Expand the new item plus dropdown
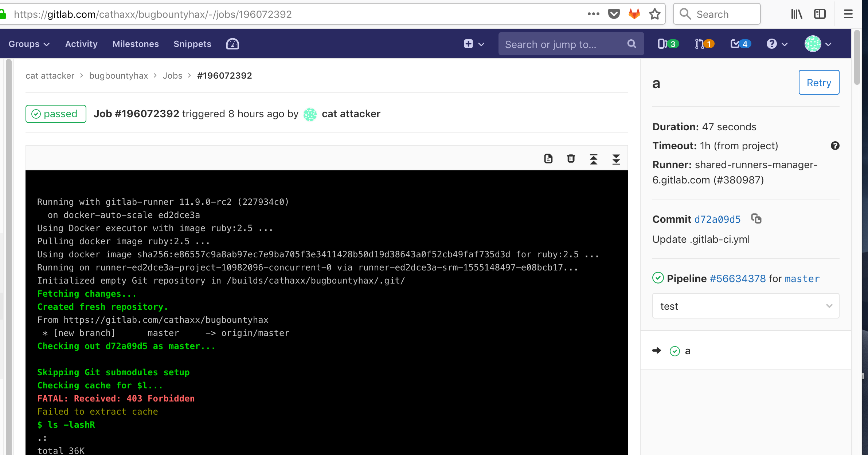The height and width of the screenshot is (455, 868). click(x=474, y=44)
